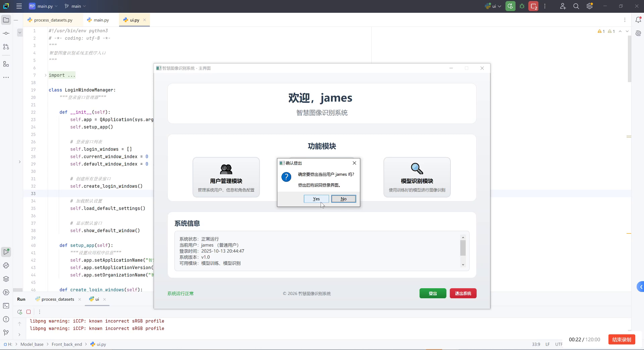Expand the folded import block

pyautogui.click(x=46, y=75)
